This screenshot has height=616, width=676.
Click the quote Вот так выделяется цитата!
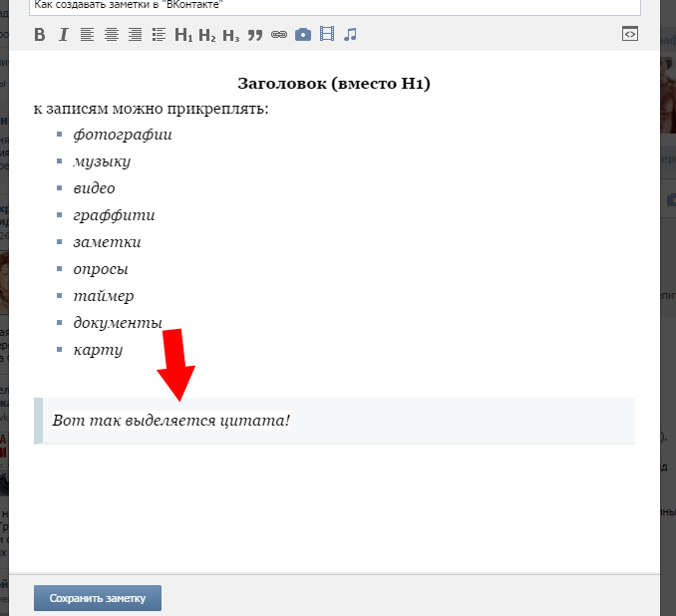tap(171, 421)
